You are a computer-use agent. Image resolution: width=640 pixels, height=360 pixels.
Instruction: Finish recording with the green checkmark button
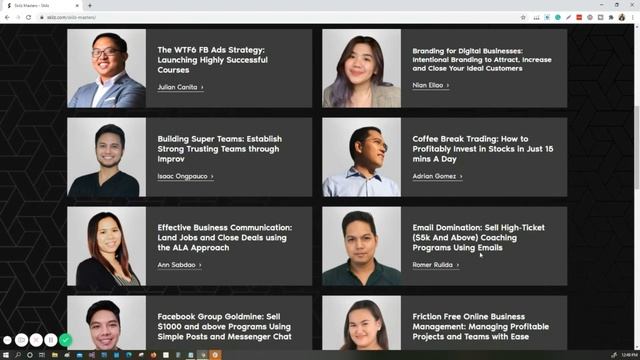pyautogui.click(x=65, y=340)
